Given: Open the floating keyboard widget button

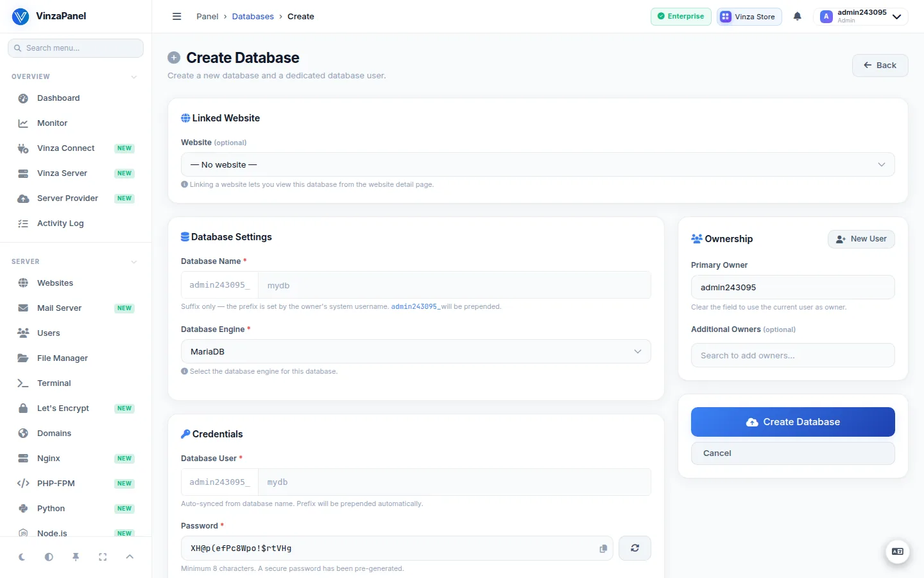Looking at the screenshot, I should (x=898, y=552).
